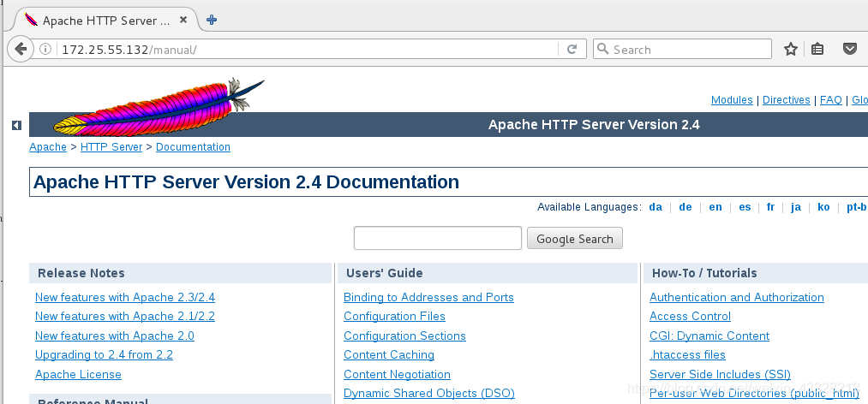868x404 pixels.
Task: Follow the Documentation breadcrumb link
Action: point(193,147)
